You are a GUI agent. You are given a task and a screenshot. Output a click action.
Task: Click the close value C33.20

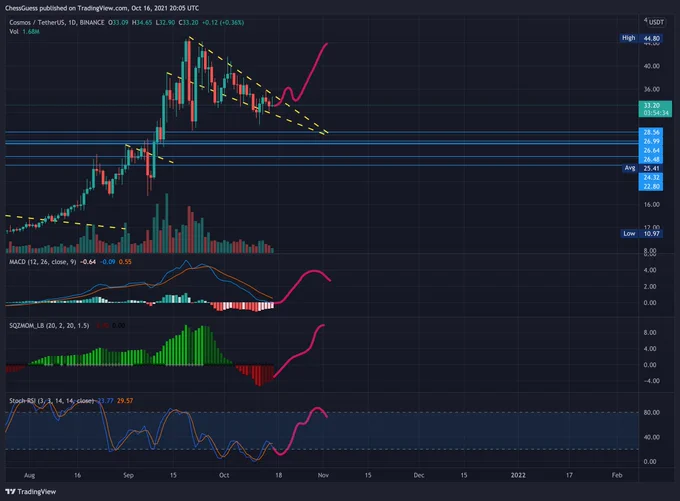point(188,22)
